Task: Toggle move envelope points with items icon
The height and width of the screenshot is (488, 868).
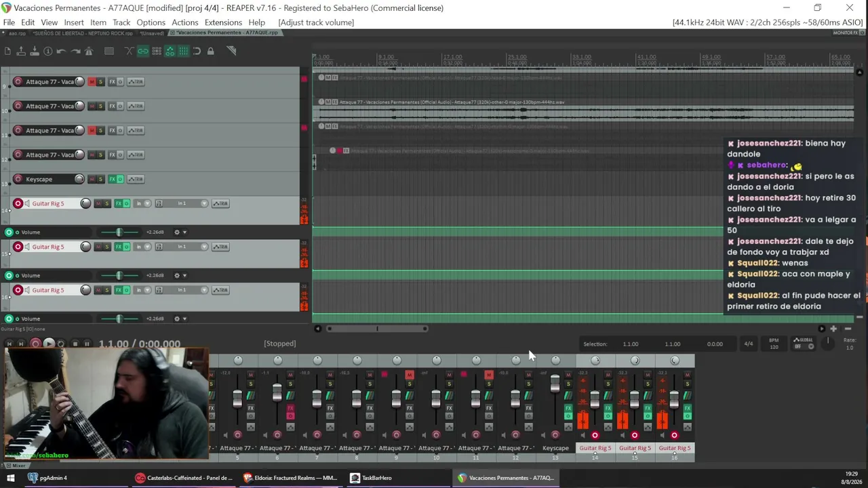Action: pyautogui.click(x=170, y=51)
